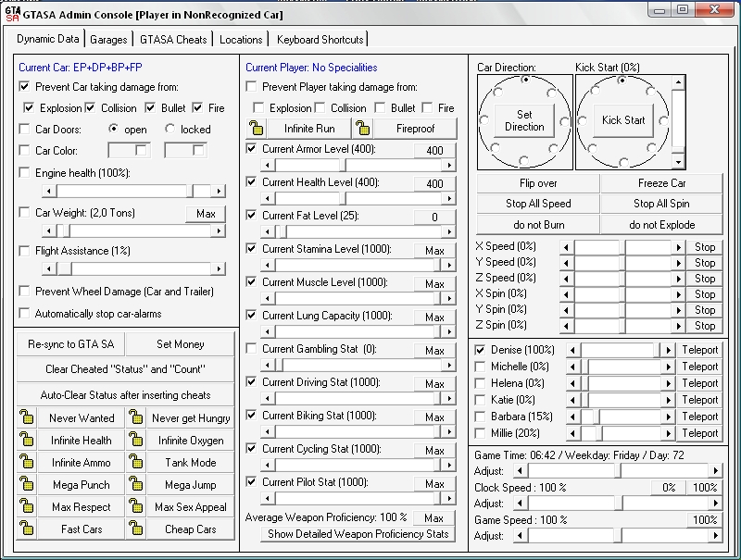Click the Set Money button
This screenshot has height=560, width=741.
pos(181,344)
